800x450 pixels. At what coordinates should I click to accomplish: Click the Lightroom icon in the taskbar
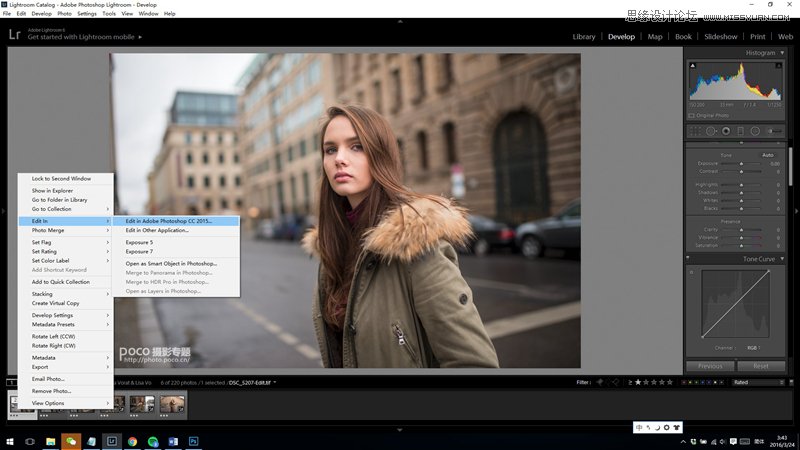pyautogui.click(x=112, y=440)
